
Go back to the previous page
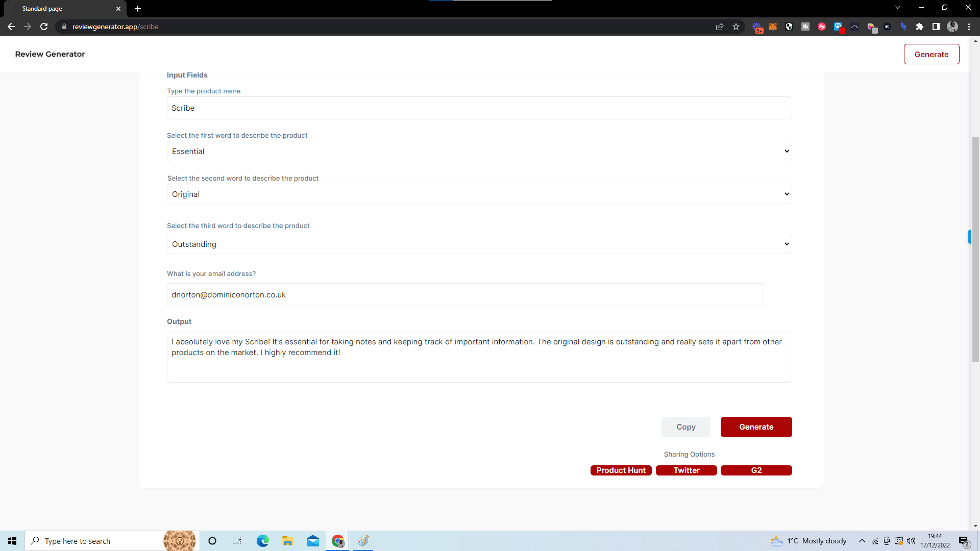(x=11, y=27)
